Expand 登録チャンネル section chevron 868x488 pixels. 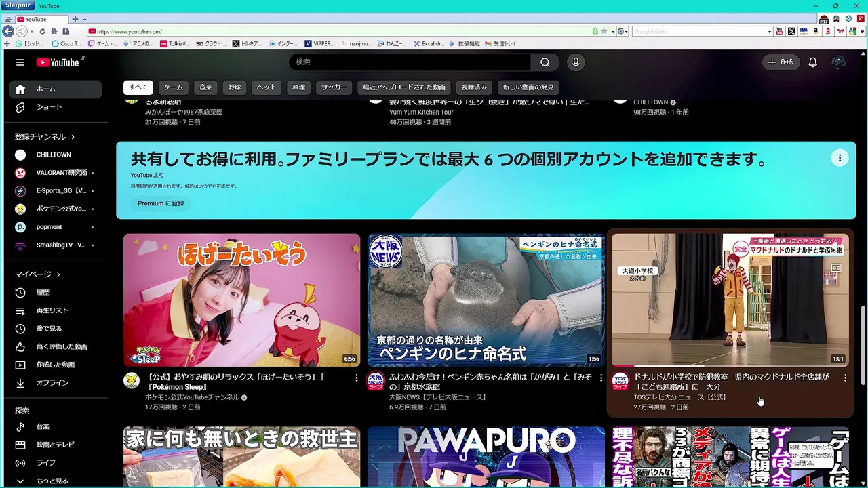pyautogui.click(x=73, y=137)
